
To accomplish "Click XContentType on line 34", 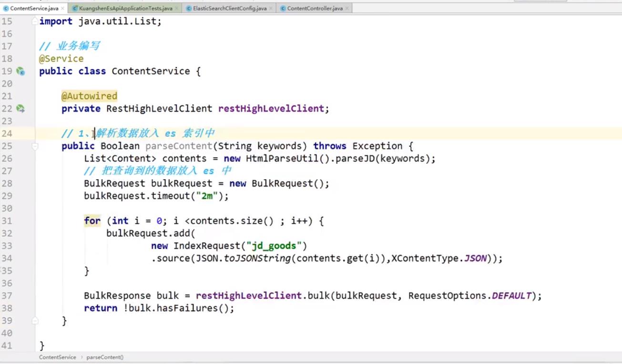I will (x=425, y=258).
